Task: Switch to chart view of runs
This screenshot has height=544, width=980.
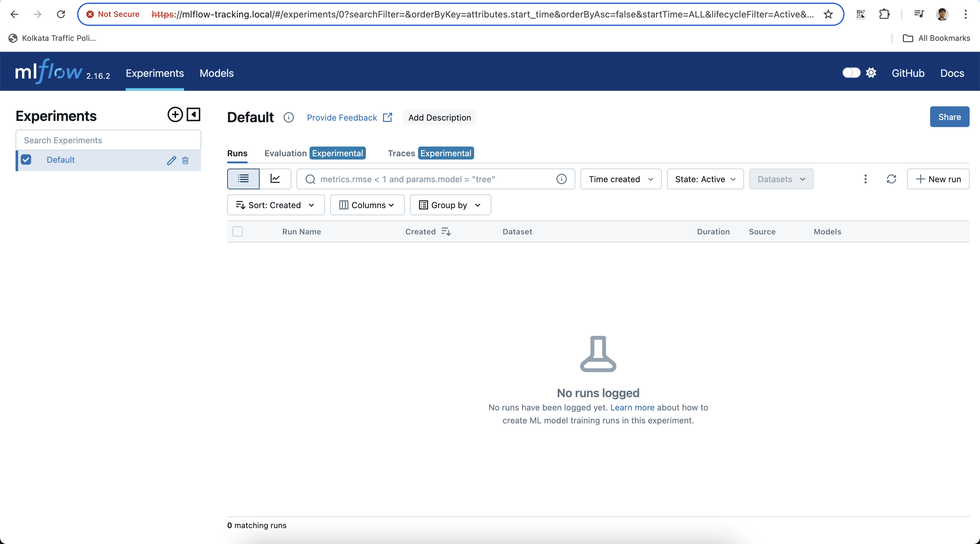Action: (275, 179)
